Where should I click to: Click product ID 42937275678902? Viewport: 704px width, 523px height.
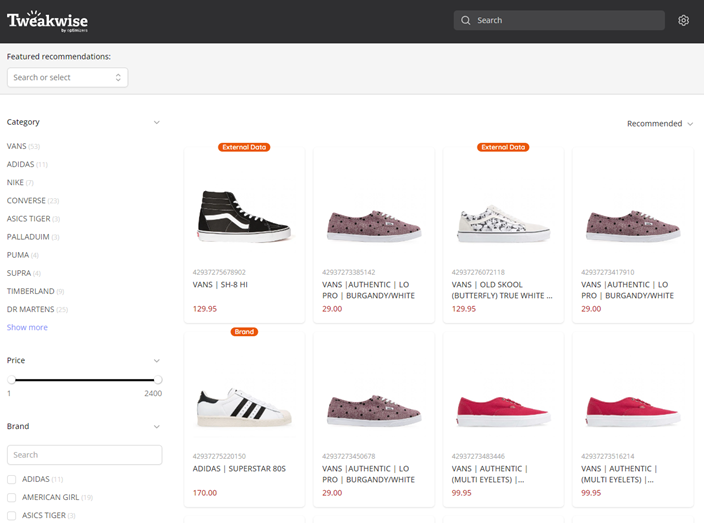point(219,272)
